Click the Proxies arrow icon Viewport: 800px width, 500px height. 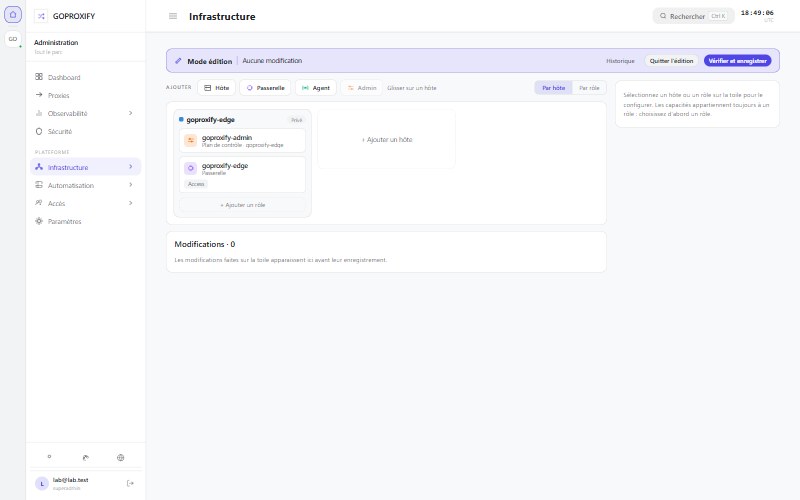[39, 95]
